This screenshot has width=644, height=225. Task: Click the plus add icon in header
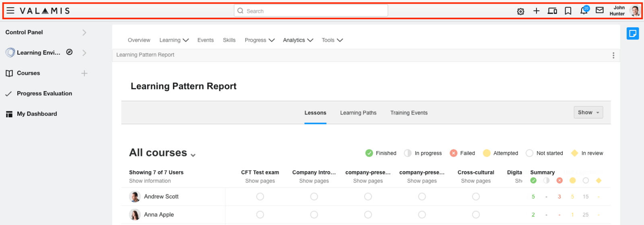(x=536, y=11)
